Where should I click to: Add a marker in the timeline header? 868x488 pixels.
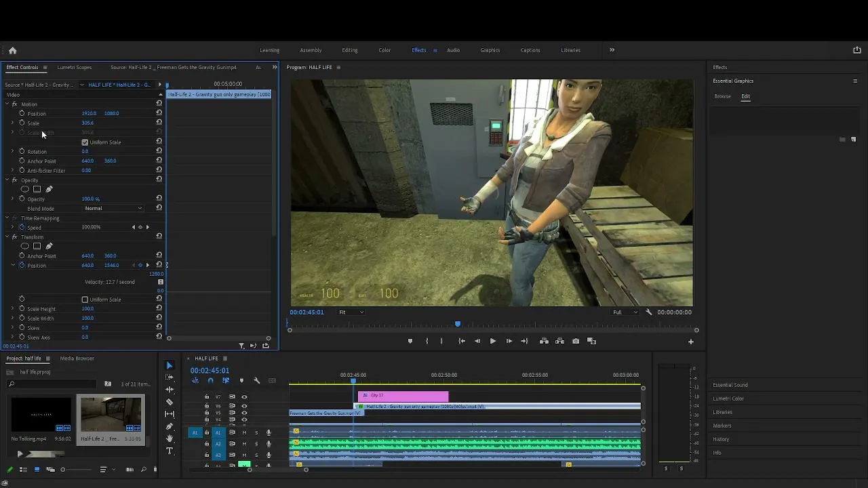pos(241,381)
